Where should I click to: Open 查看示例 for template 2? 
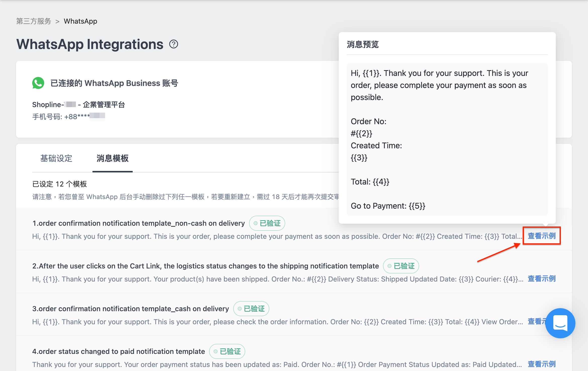pos(542,279)
